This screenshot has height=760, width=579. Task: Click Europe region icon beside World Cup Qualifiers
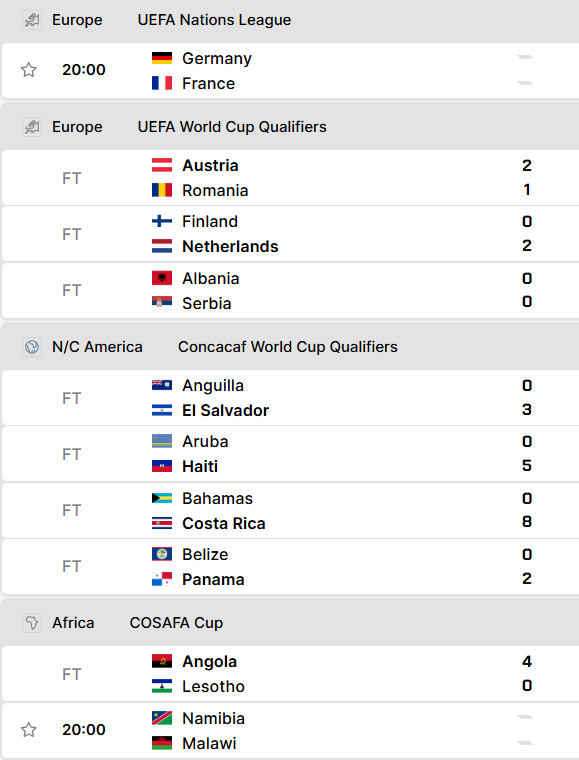coord(32,127)
